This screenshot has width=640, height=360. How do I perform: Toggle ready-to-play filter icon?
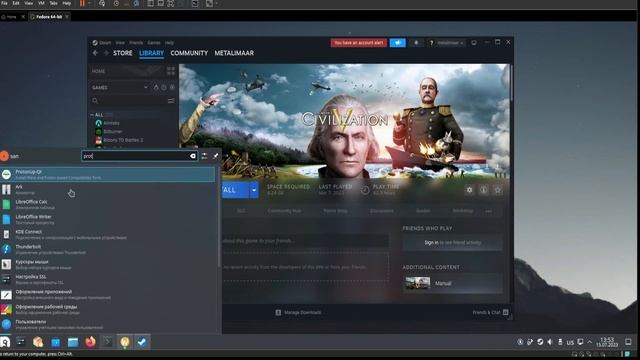[x=172, y=87]
